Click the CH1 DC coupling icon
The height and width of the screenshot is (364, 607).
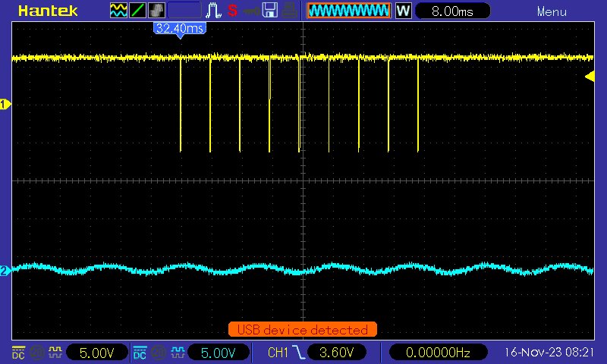pos(18,353)
